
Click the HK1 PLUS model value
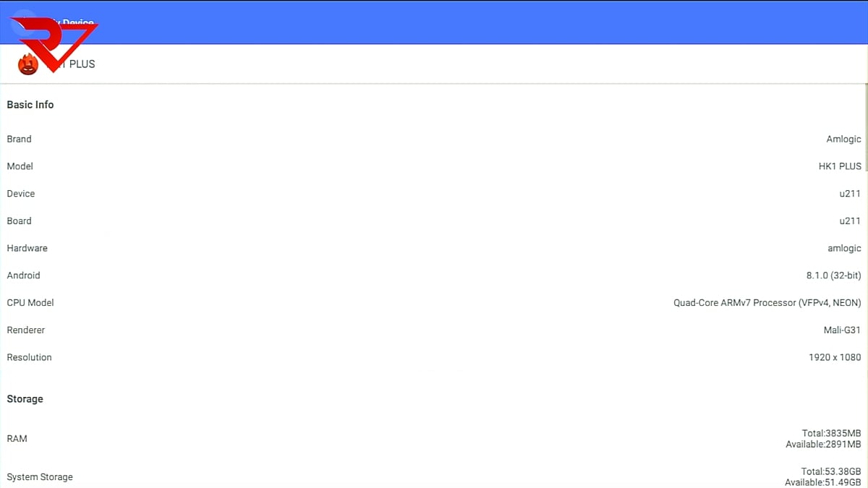840,166
